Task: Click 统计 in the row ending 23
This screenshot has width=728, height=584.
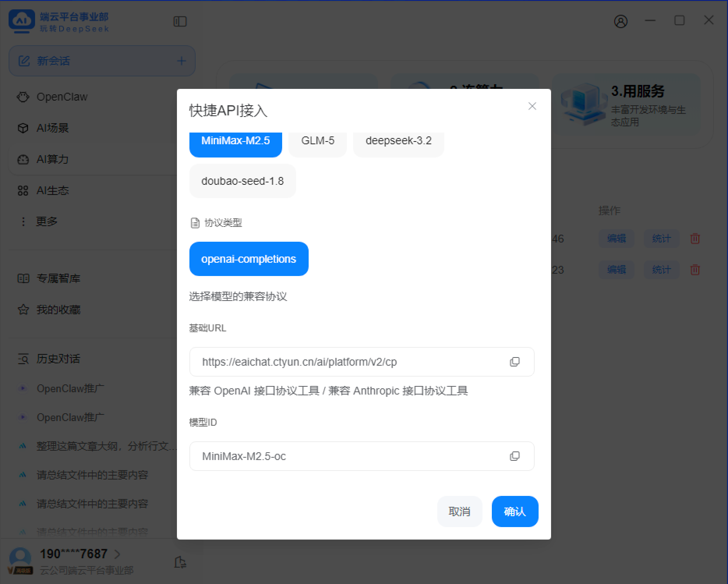Action: click(661, 270)
